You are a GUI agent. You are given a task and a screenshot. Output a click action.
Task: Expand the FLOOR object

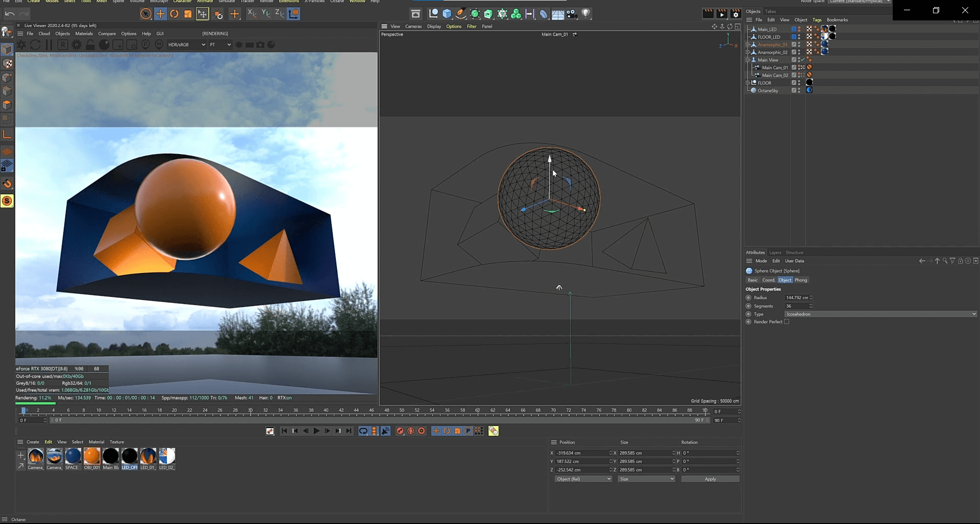point(748,83)
